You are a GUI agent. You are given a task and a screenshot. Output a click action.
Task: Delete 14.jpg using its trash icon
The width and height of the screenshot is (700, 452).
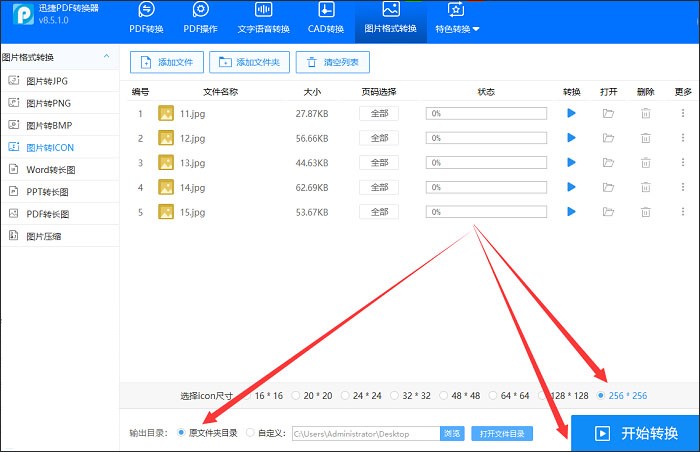pos(646,187)
